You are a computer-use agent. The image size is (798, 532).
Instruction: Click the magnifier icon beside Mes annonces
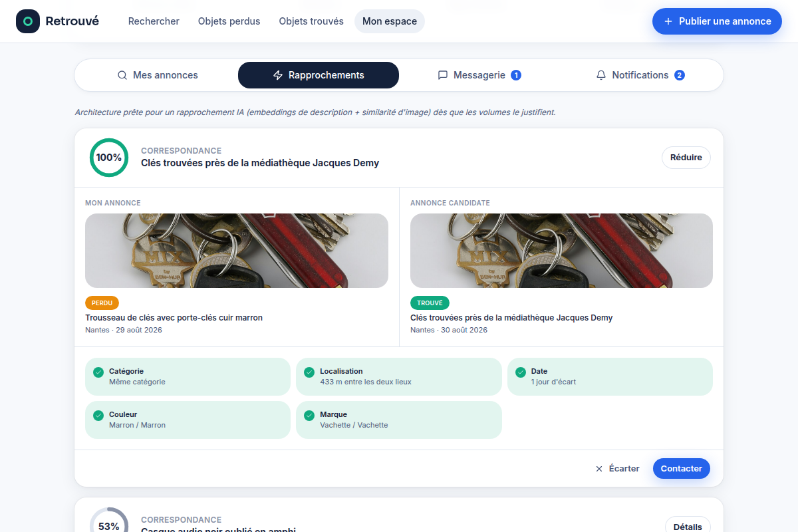point(122,75)
